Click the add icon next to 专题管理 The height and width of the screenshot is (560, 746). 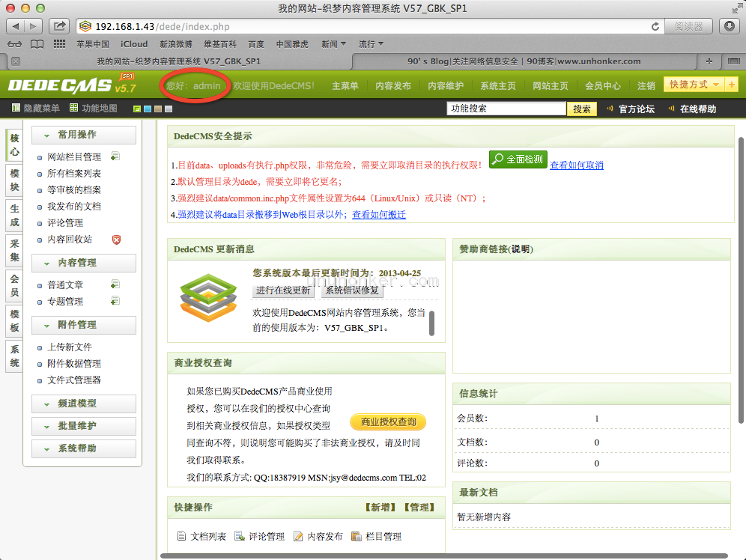[x=115, y=301]
